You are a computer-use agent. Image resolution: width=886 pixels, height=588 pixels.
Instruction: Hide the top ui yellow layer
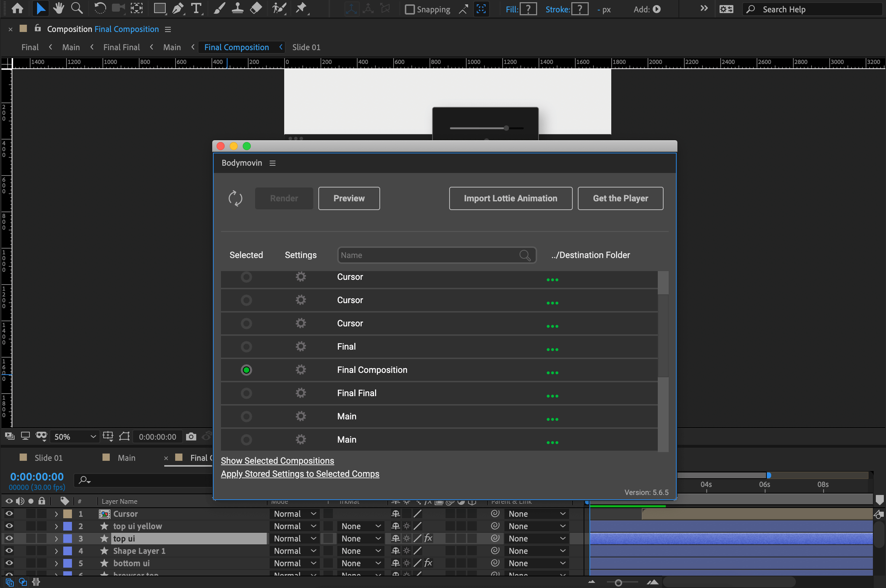pos(9,526)
